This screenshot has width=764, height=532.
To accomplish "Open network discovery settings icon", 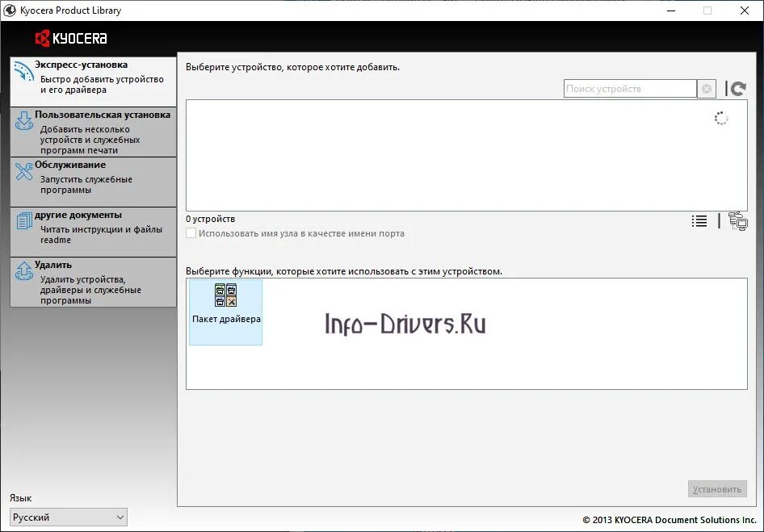I will 737,221.
